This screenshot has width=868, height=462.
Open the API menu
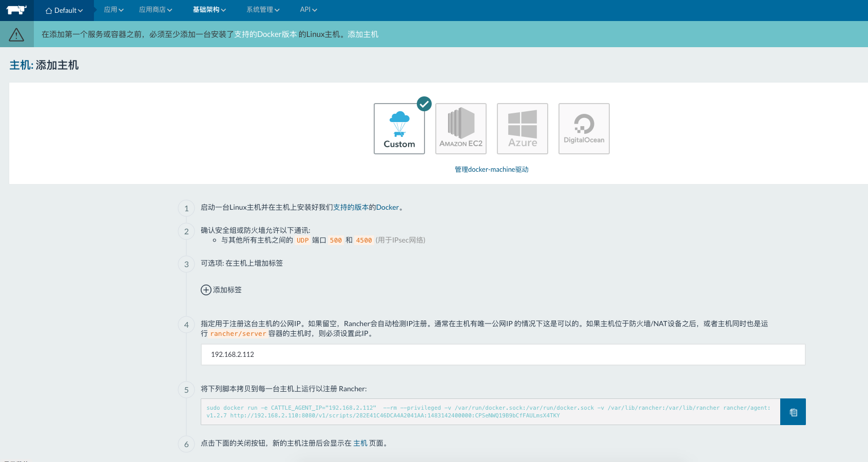tap(308, 10)
